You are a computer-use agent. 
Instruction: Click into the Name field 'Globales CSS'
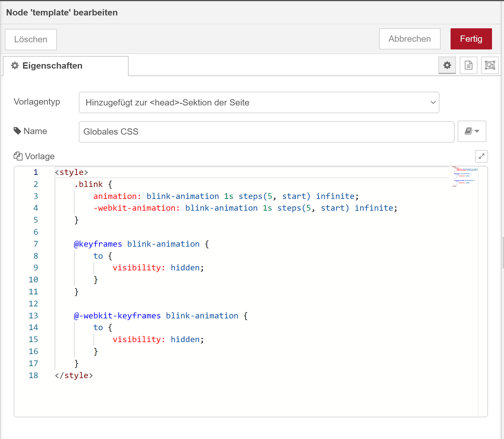(266, 132)
